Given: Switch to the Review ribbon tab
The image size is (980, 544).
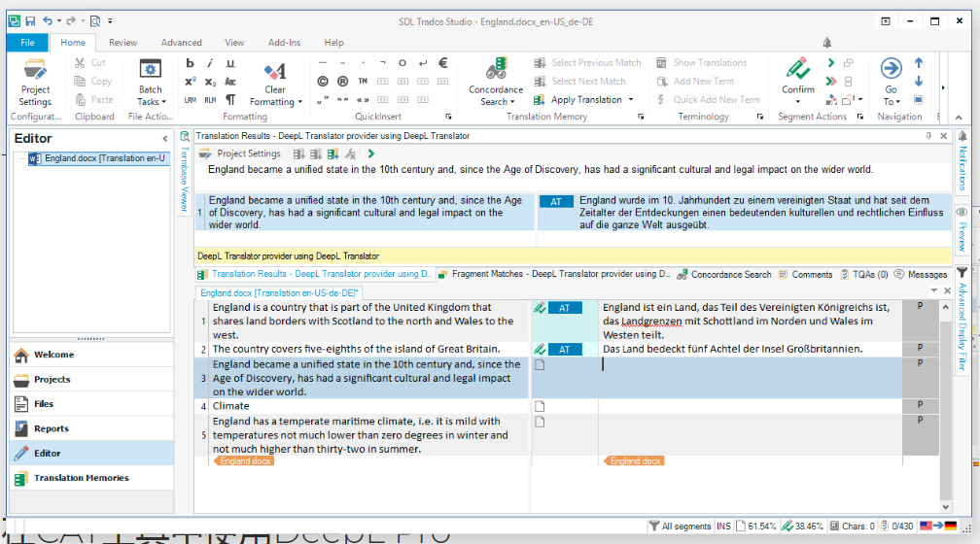Looking at the screenshot, I should 122,43.
